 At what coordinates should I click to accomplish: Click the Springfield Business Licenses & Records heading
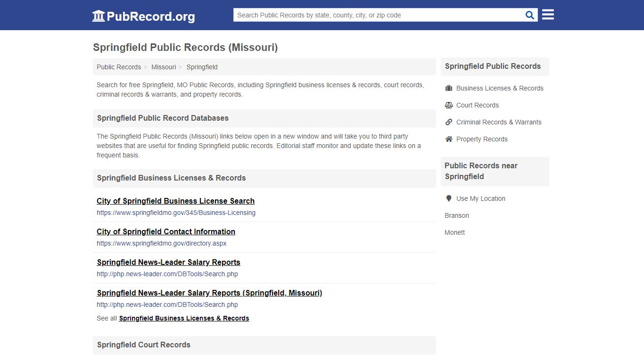tap(172, 178)
